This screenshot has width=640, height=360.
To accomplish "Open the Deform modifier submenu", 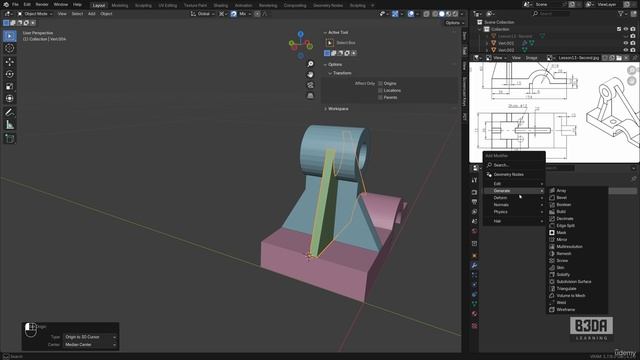I will point(514,198).
